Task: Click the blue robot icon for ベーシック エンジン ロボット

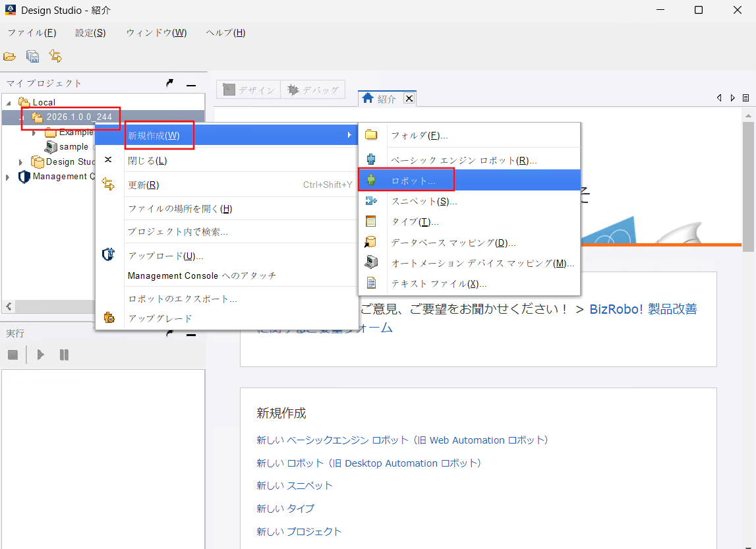Action: (371, 159)
